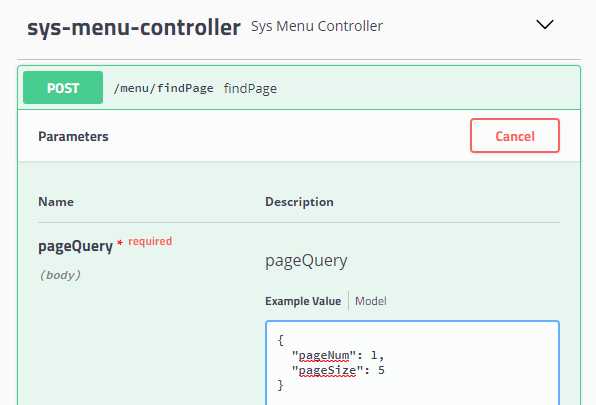Click the Parameters section header
The image size is (596, 405).
pyautogui.click(x=73, y=136)
